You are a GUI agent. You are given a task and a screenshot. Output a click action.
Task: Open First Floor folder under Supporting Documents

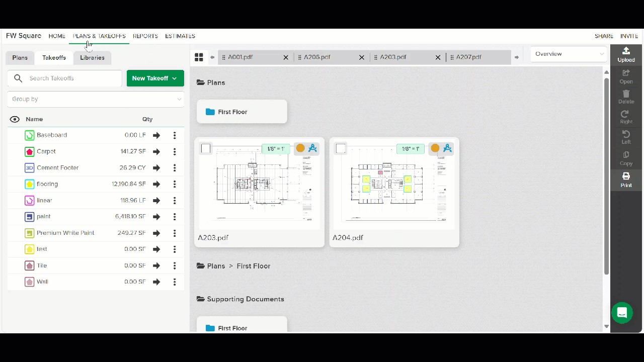tap(242, 325)
